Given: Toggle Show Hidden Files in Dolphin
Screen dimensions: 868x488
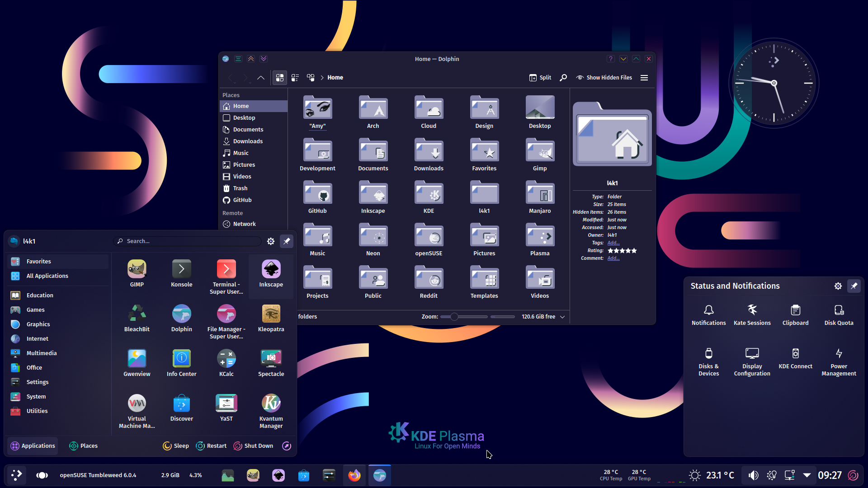Looking at the screenshot, I should pyautogui.click(x=604, y=78).
